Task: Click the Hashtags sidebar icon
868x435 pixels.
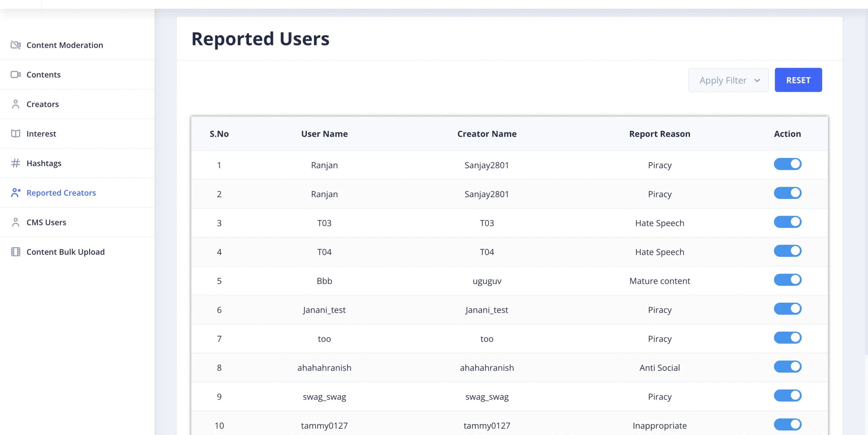Action: coord(16,163)
